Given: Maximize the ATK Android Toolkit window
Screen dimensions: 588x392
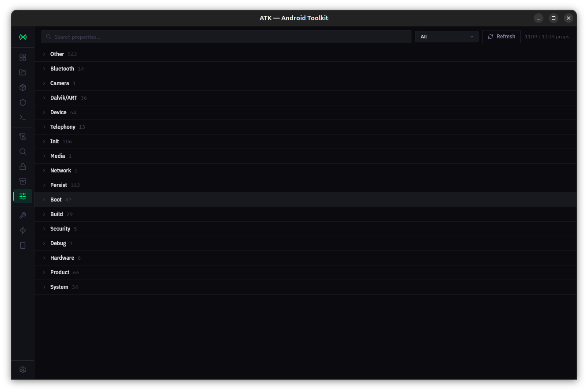Looking at the screenshot, I should (x=554, y=18).
